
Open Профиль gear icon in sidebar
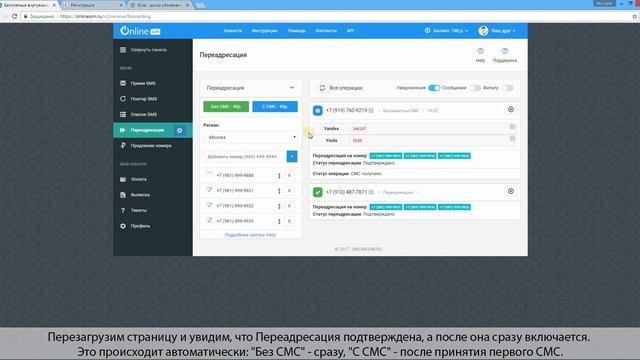(x=123, y=226)
